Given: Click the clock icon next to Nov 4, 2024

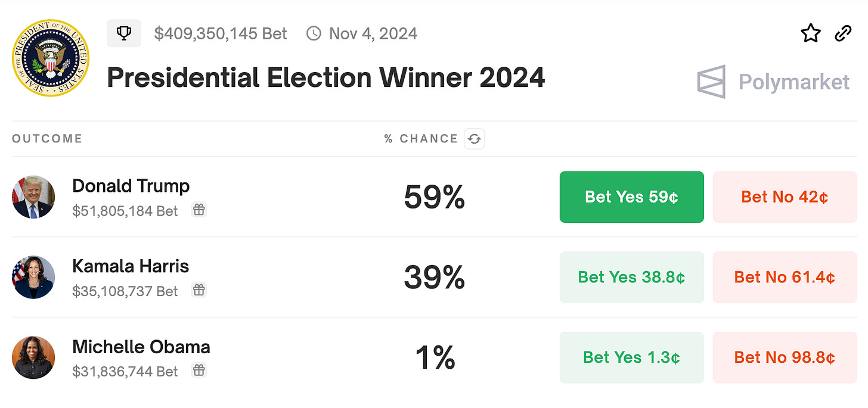Looking at the screenshot, I should coord(314,34).
